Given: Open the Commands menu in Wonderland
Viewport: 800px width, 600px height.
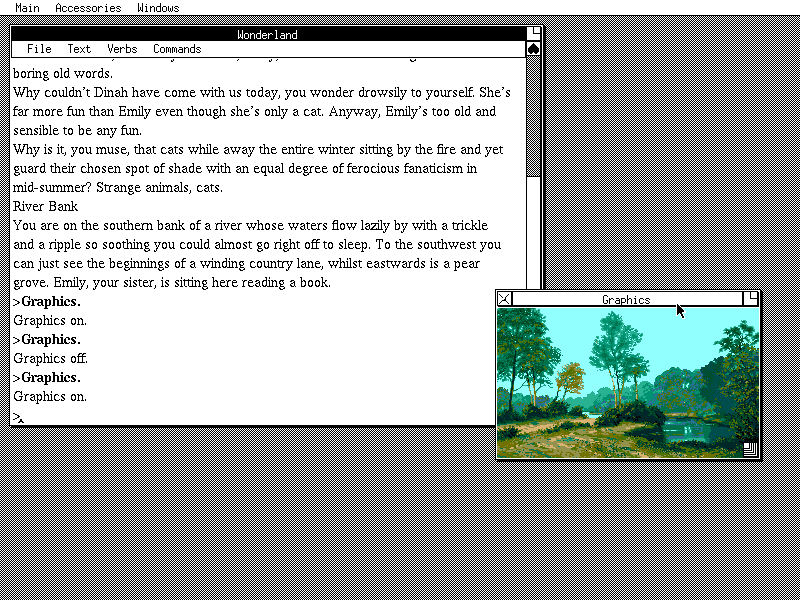Looking at the screenshot, I should pos(177,49).
